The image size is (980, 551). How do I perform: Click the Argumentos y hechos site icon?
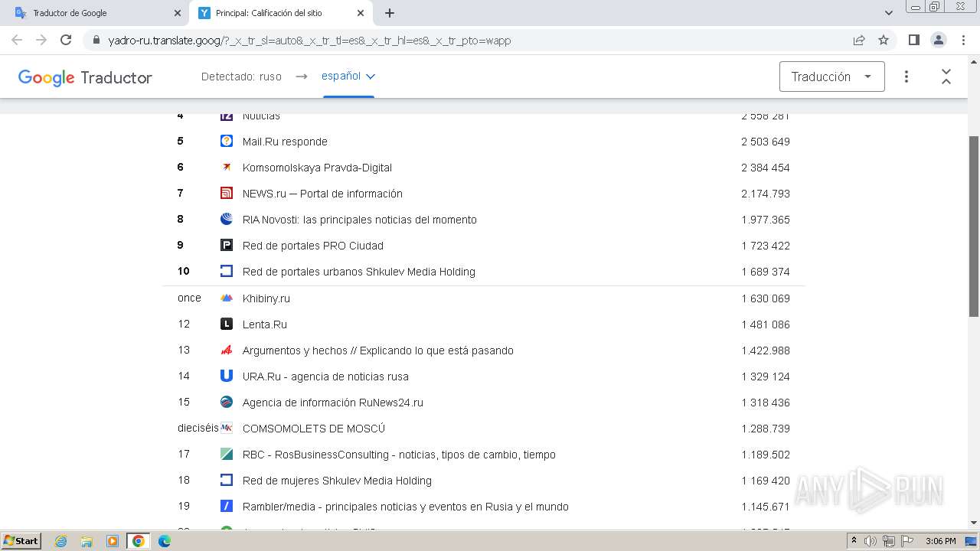[227, 350]
